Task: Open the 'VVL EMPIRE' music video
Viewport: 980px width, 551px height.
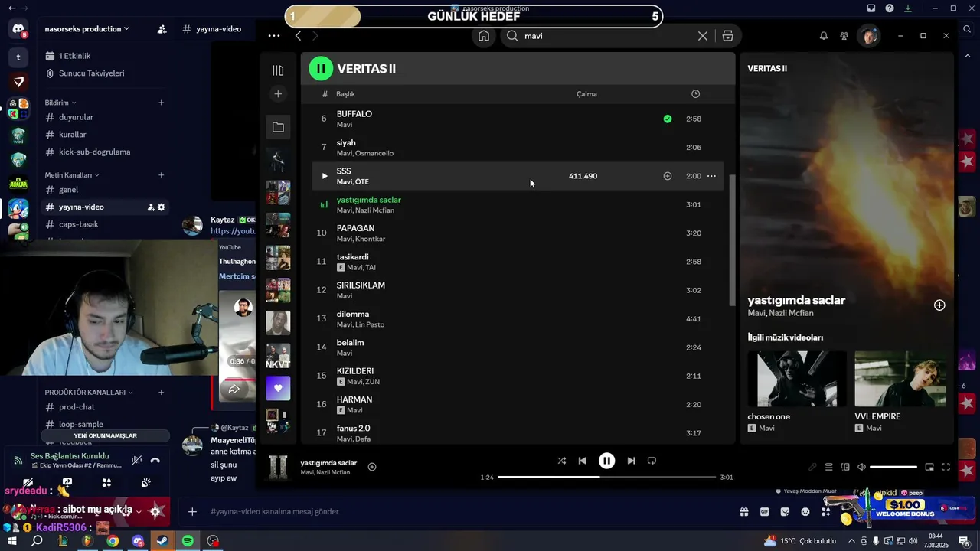Action: tap(900, 379)
